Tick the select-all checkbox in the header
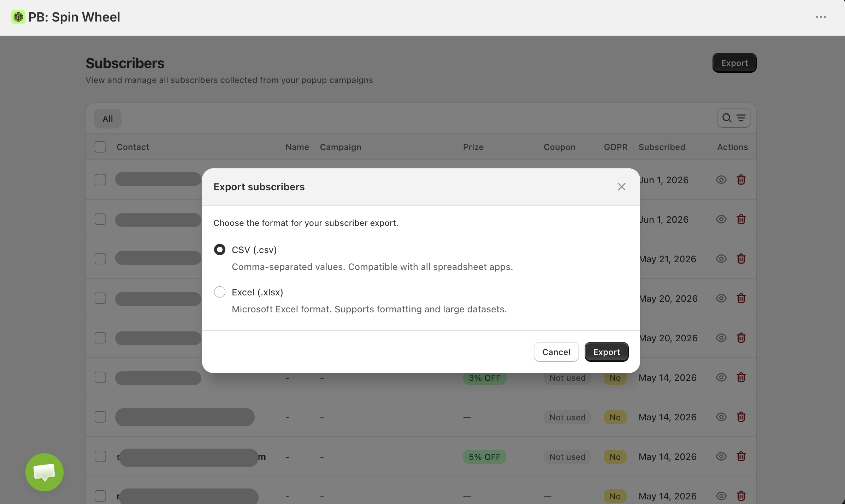 pyautogui.click(x=100, y=147)
